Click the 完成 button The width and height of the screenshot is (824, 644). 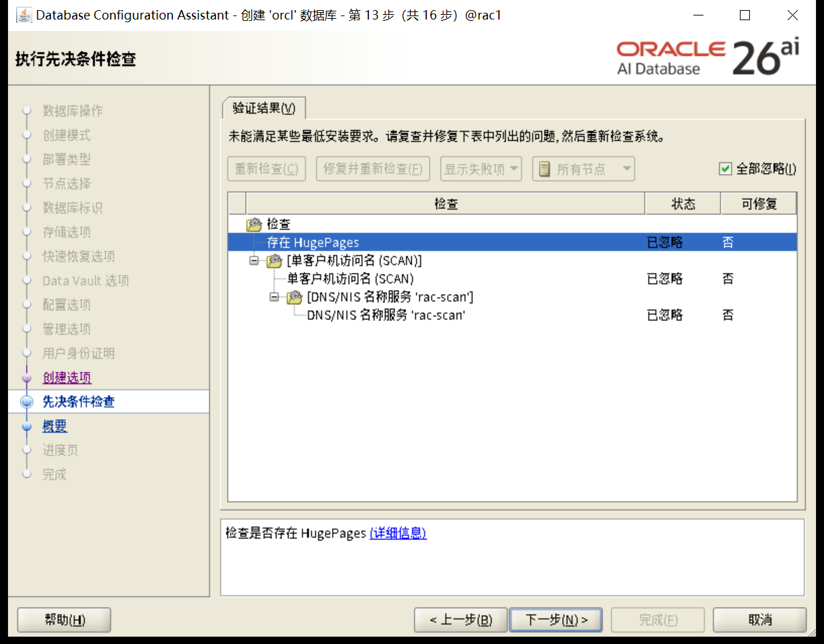[658, 620]
